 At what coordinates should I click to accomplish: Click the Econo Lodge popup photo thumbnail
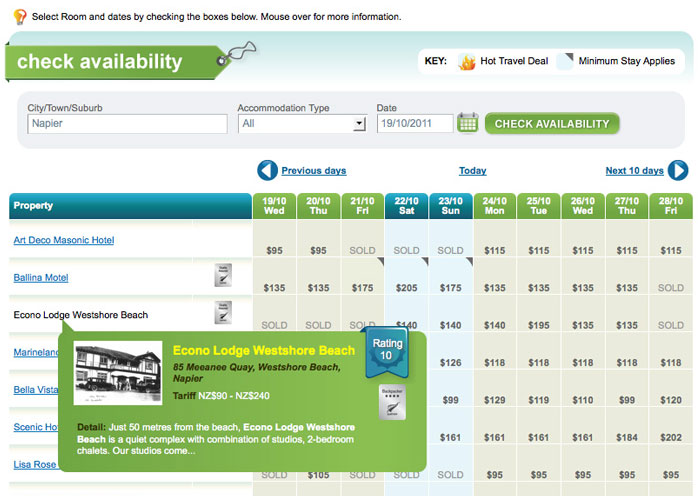(x=118, y=373)
